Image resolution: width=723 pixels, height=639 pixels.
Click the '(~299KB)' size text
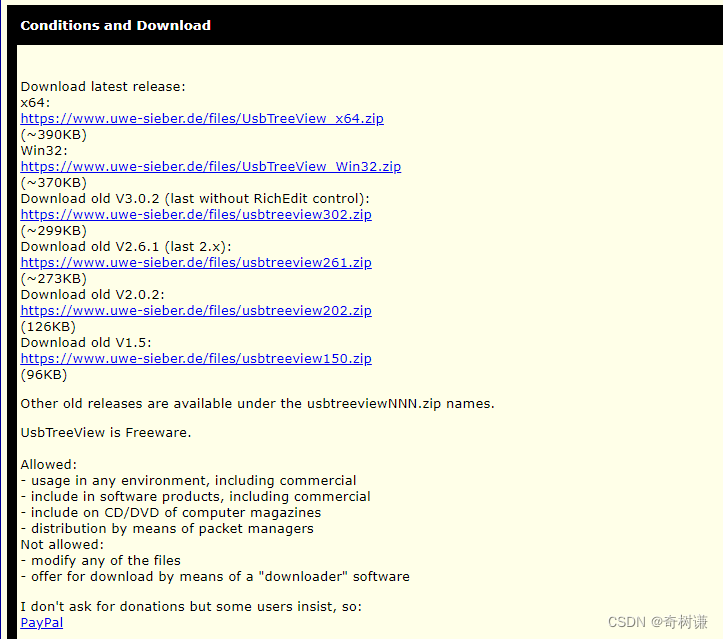(53, 231)
